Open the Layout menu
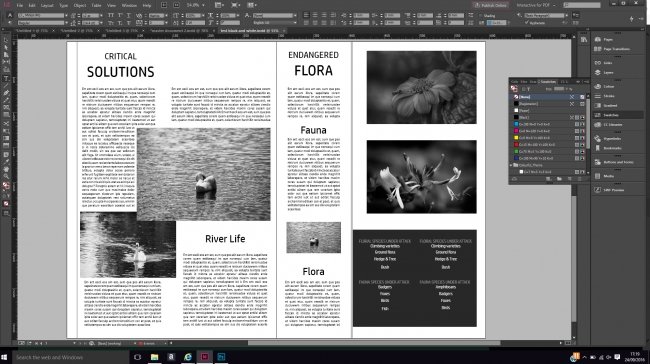Image resolution: width=650 pixels, height=364 pixels. click(47, 5)
